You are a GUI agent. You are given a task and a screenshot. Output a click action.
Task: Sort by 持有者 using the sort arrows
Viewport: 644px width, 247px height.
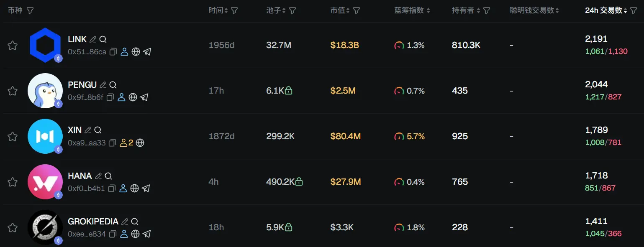478,10
